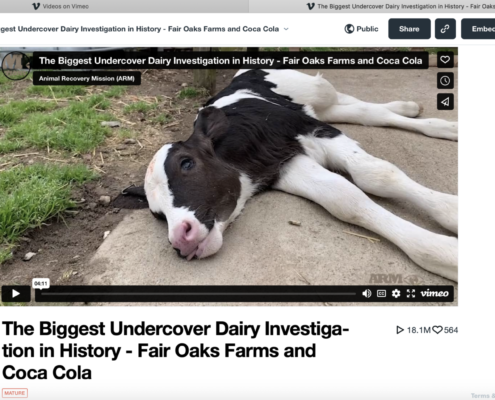Image resolution: width=495 pixels, height=400 pixels.
Task: Open the player settings gear
Action: click(396, 293)
